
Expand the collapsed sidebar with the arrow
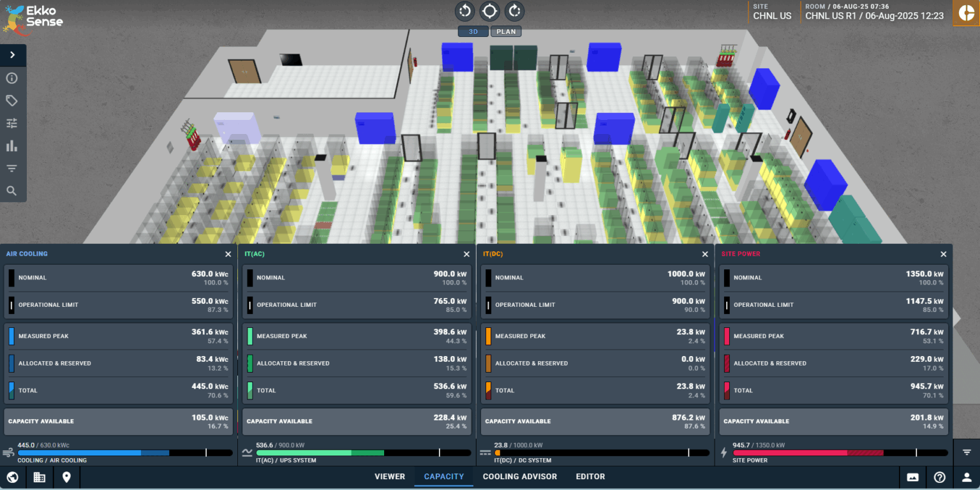coord(13,55)
